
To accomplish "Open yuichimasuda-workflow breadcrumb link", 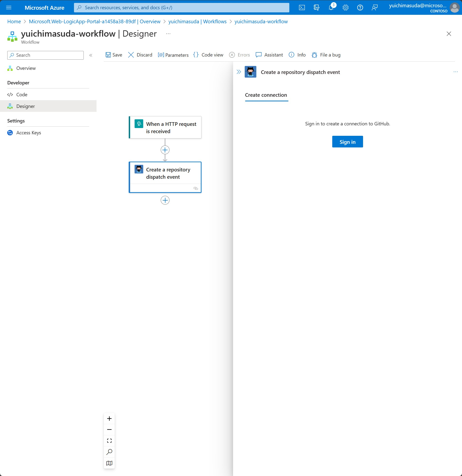I will pyautogui.click(x=261, y=21).
